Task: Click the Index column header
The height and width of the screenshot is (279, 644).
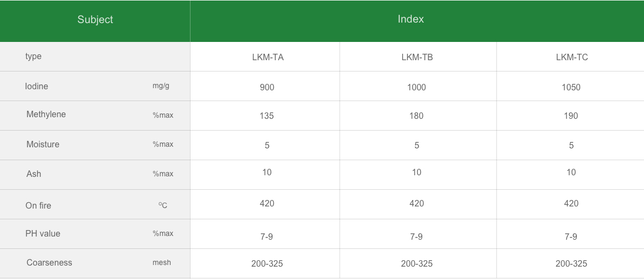Action: (x=411, y=19)
